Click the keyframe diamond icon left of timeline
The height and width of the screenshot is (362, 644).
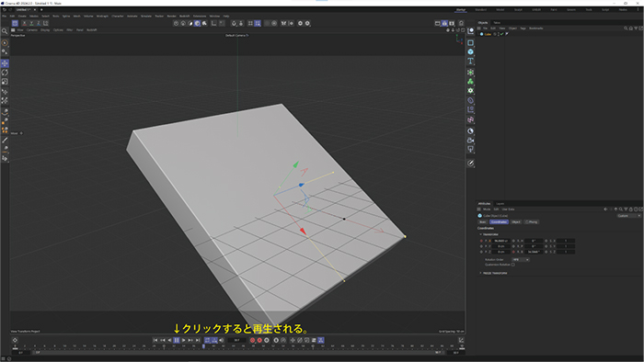(15, 340)
